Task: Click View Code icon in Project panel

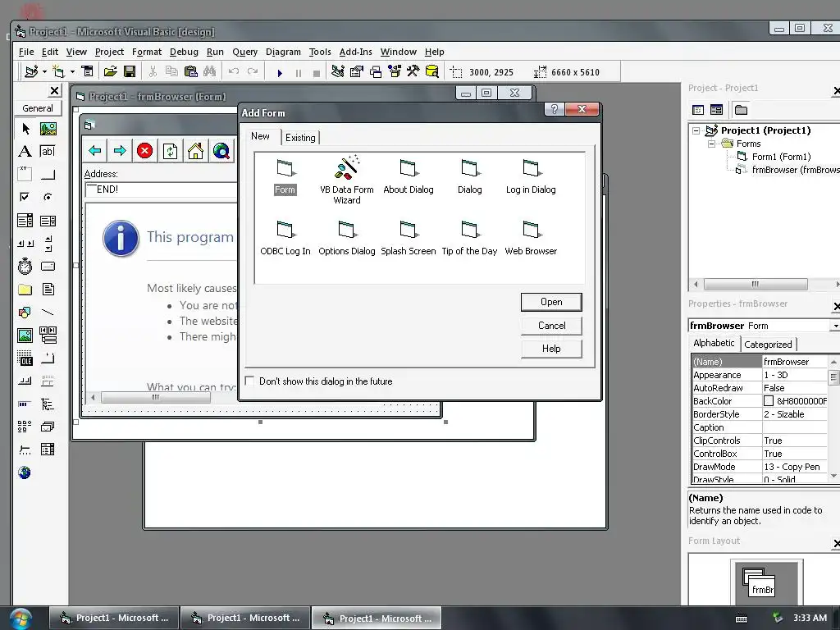Action: tap(698, 110)
